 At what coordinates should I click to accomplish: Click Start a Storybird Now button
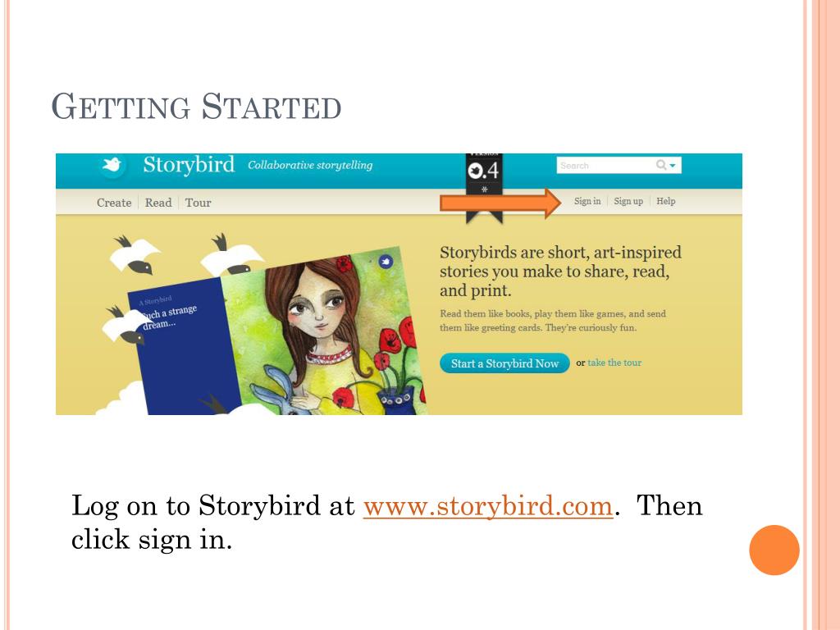coord(504,363)
